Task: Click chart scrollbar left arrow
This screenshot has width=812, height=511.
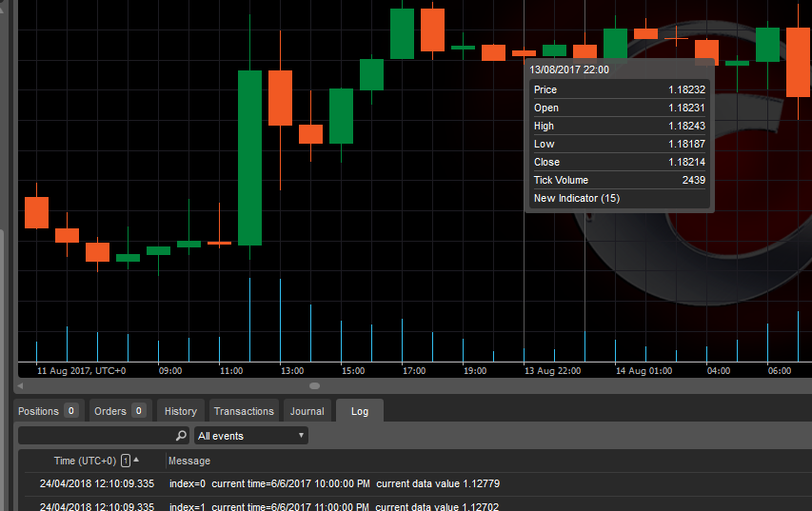Action: tap(20, 385)
